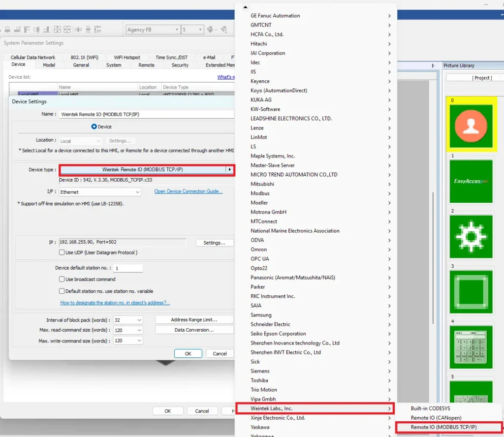Select picture 0 user avatar thumbnail
This screenshot has width=504, height=437.
471,126
